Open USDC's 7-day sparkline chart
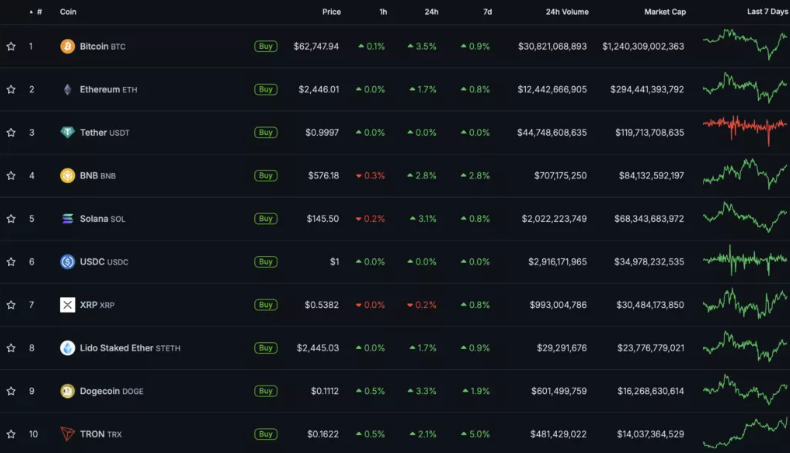The width and height of the screenshot is (790, 453). click(745, 260)
